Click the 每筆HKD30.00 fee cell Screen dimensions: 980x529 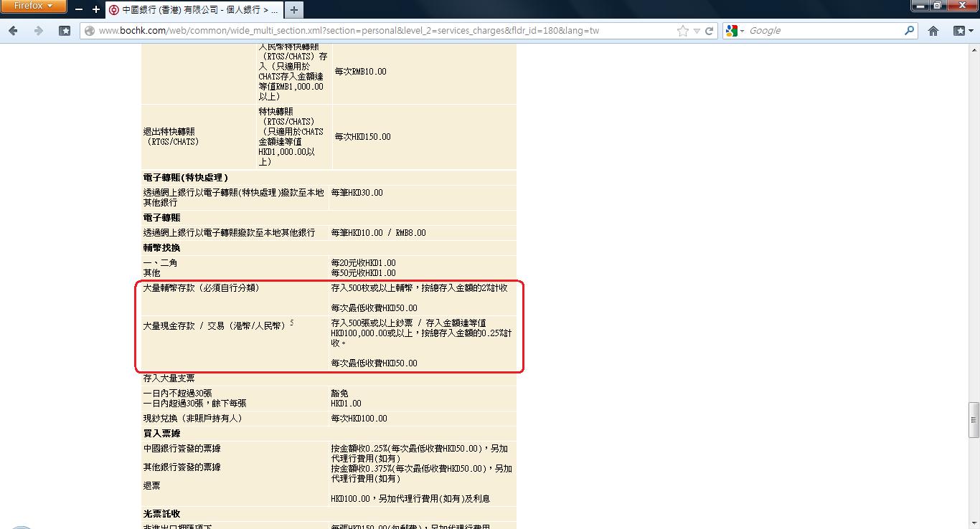(357, 193)
